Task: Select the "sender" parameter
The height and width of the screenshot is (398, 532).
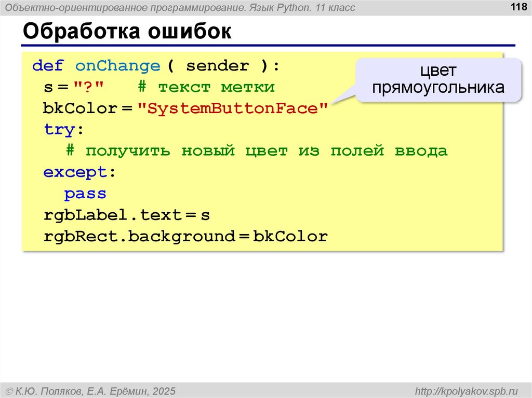Action: 217,66
